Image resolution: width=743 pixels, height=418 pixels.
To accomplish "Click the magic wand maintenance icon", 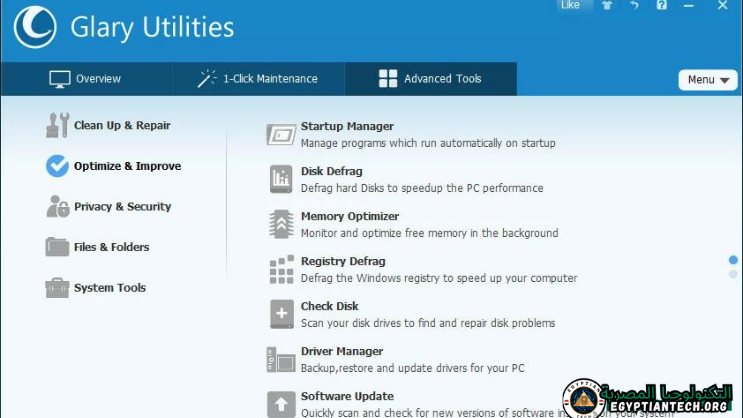I will click(x=207, y=79).
